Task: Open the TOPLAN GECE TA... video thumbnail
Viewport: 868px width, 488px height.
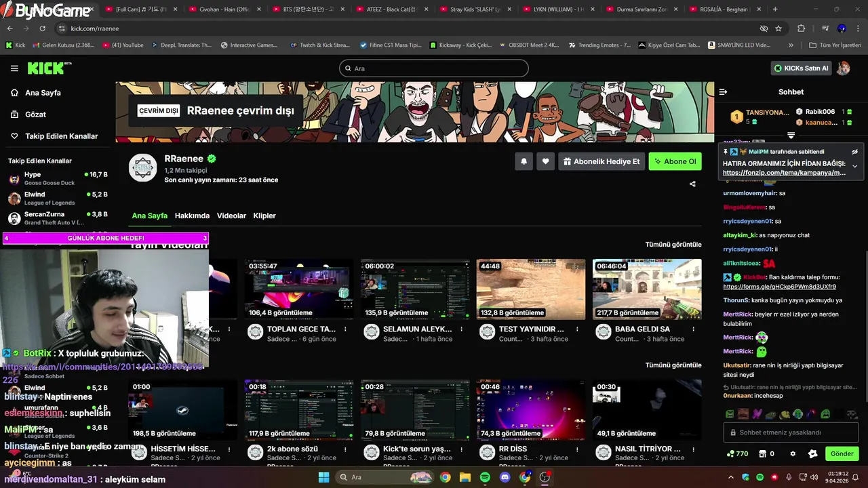Action: (x=299, y=289)
